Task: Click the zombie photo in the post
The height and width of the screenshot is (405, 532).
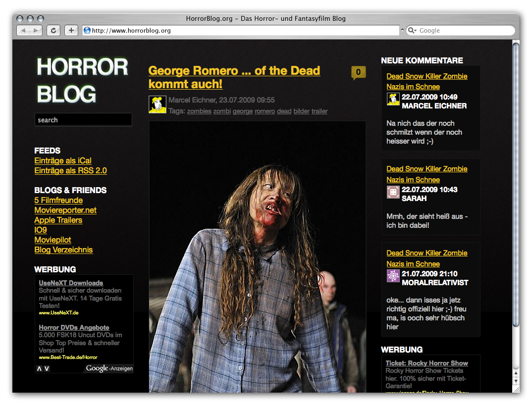Action: click(258, 257)
